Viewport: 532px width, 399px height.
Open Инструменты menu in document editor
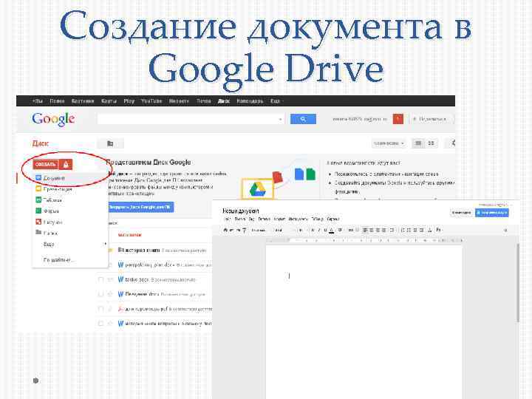tap(298, 219)
